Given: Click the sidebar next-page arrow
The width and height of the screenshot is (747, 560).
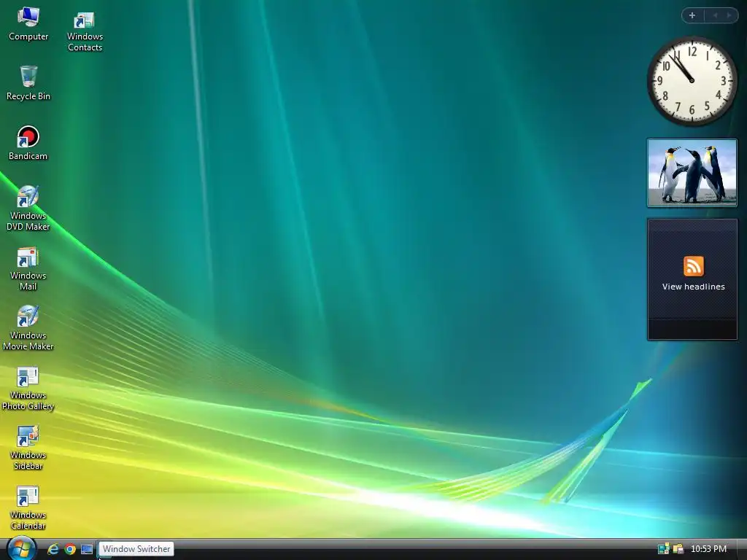Looking at the screenshot, I should click(729, 15).
